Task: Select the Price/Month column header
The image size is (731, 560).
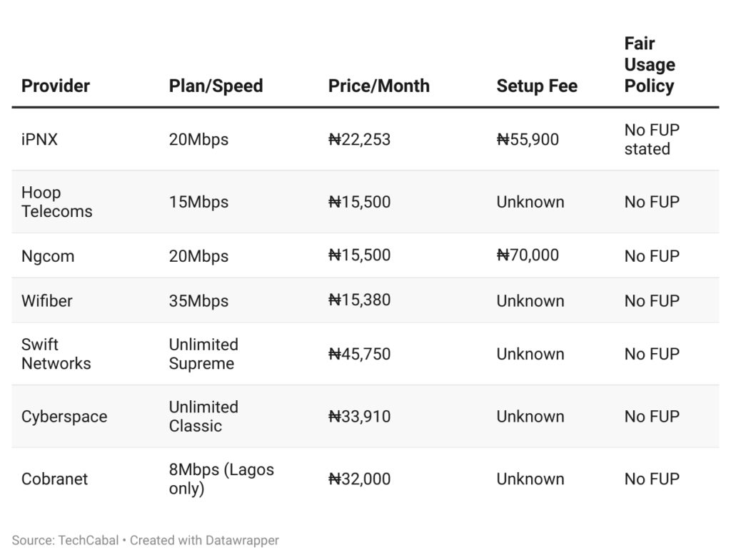Action: pos(378,86)
